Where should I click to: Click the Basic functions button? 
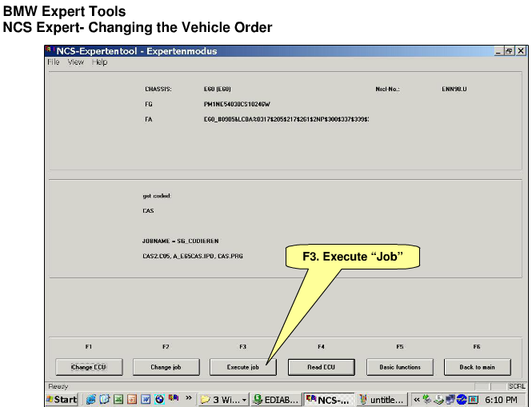pos(400,367)
